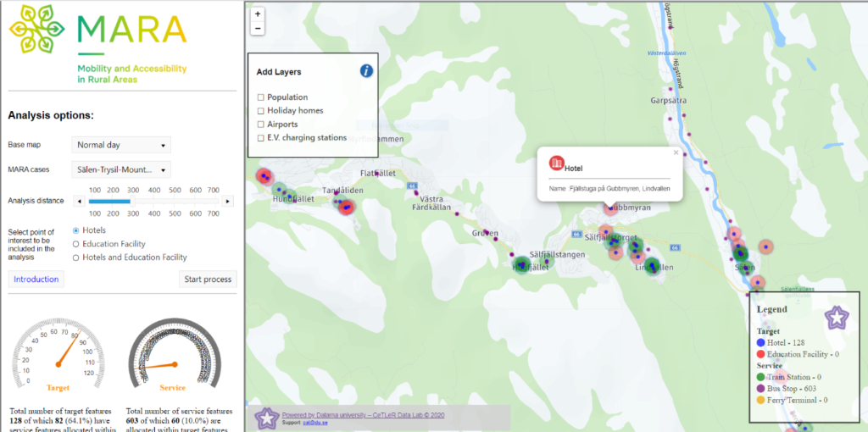Click the star logo in map footer

point(267,417)
